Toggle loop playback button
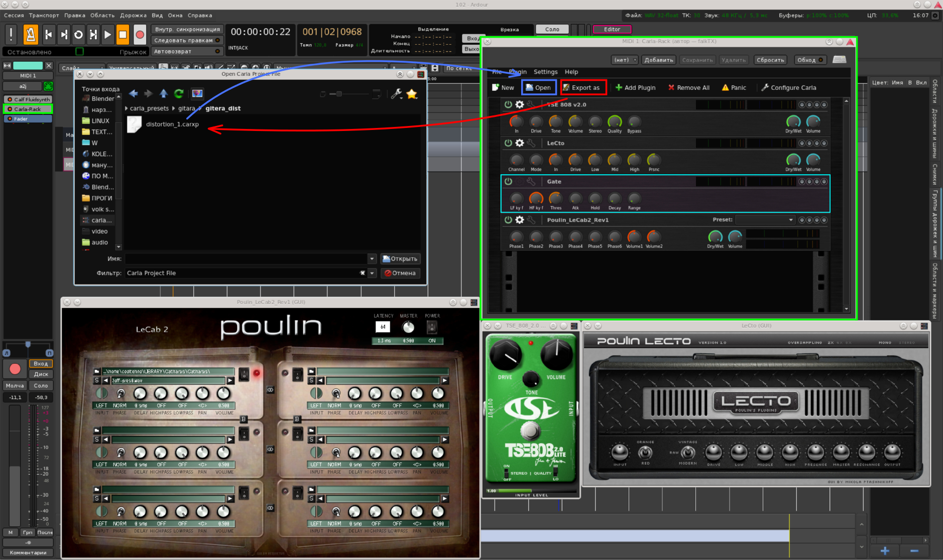The image size is (943, 560). point(78,35)
